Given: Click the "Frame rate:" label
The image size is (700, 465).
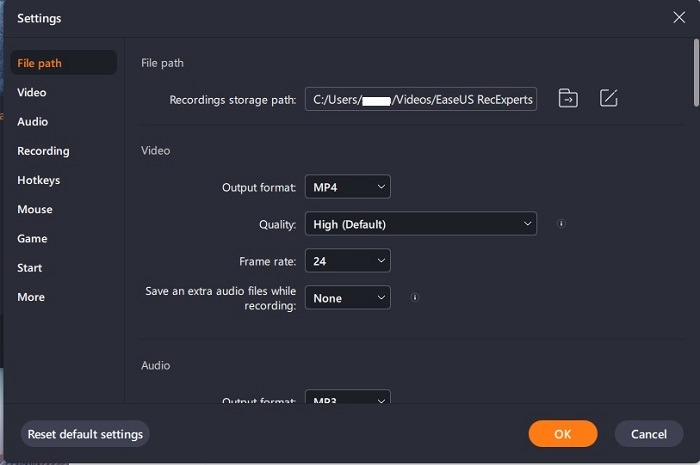Looking at the screenshot, I should pyautogui.click(x=267, y=261).
